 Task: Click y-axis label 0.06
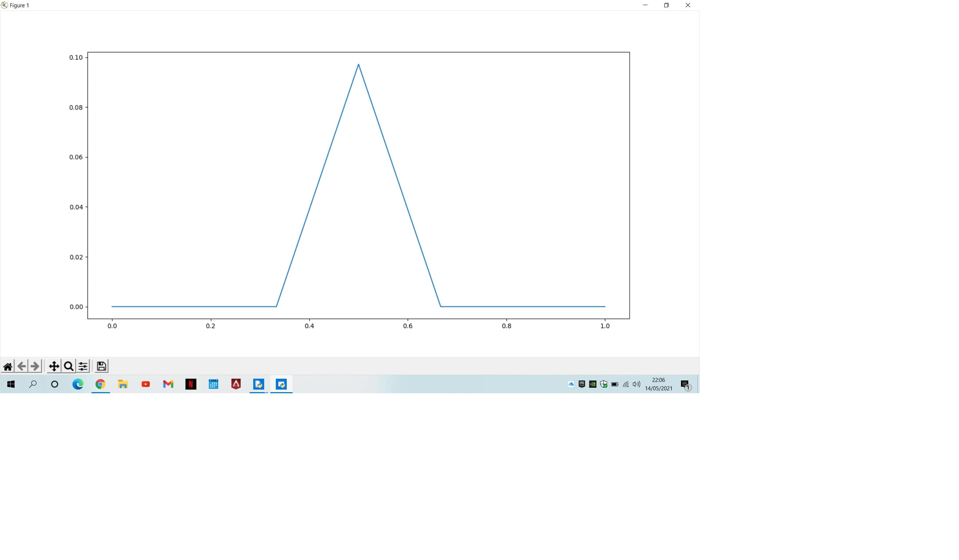pos(76,157)
